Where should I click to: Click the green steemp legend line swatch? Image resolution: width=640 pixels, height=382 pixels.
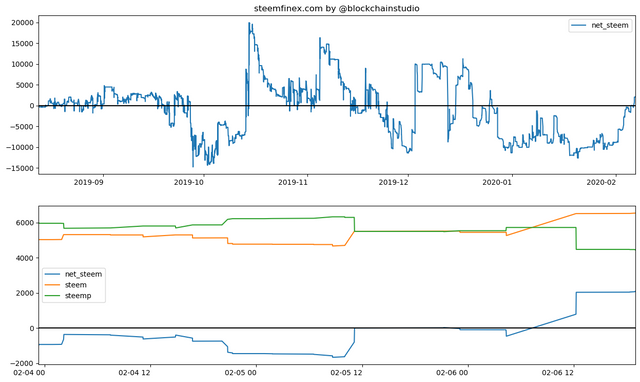[x=52, y=296]
